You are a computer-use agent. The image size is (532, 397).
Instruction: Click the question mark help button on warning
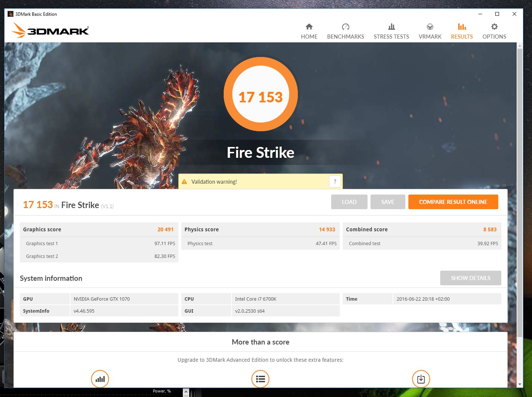point(335,181)
